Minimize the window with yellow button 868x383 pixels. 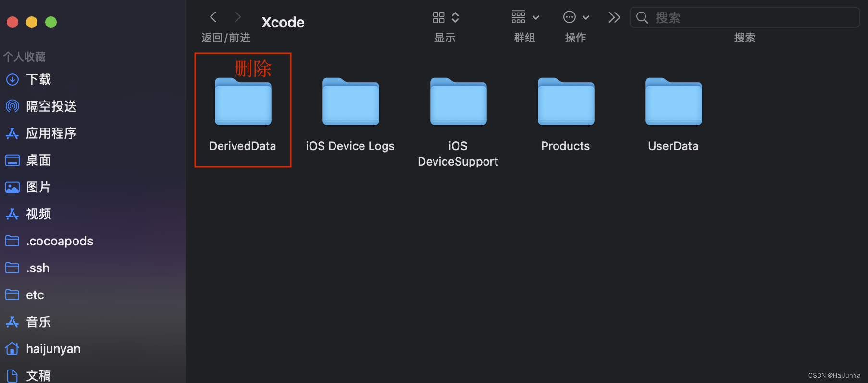32,22
